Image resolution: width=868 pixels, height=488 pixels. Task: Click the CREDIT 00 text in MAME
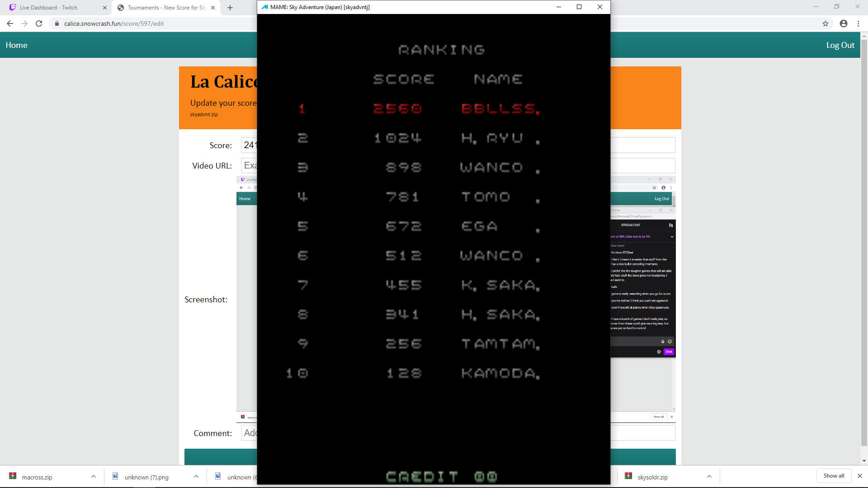coord(442,477)
